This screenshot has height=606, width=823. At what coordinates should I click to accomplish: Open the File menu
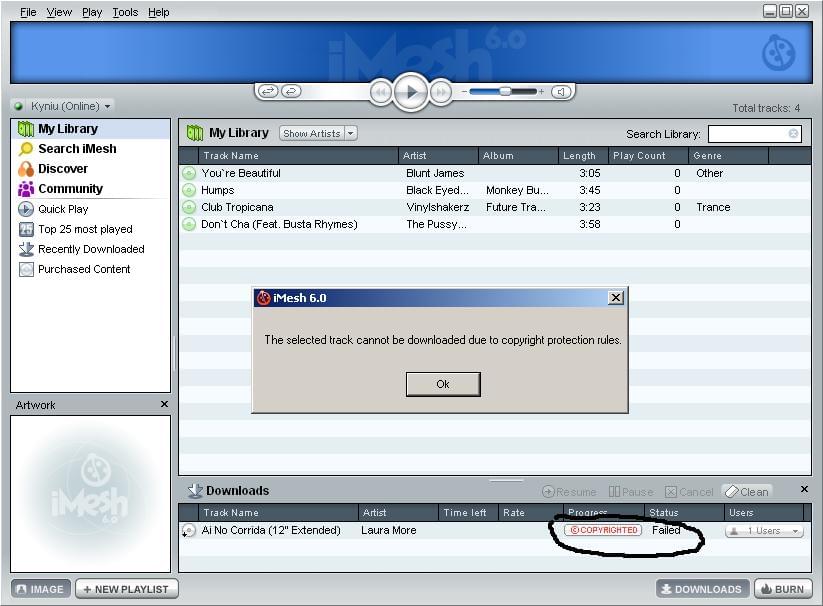[28, 12]
